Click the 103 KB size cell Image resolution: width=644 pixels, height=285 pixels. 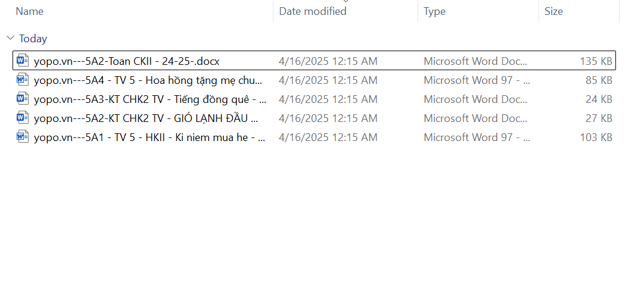[596, 137]
